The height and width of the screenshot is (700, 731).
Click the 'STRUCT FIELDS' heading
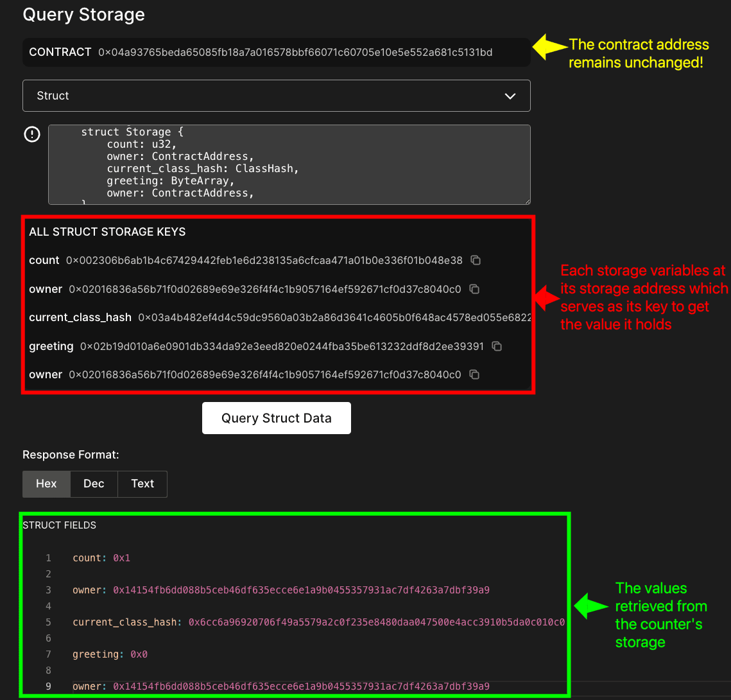coord(59,525)
